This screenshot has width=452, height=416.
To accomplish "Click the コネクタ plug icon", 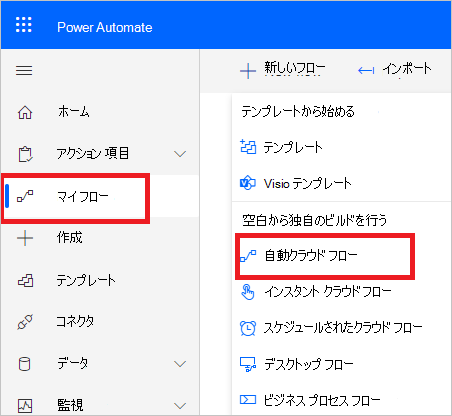I will [x=25, y=322].
